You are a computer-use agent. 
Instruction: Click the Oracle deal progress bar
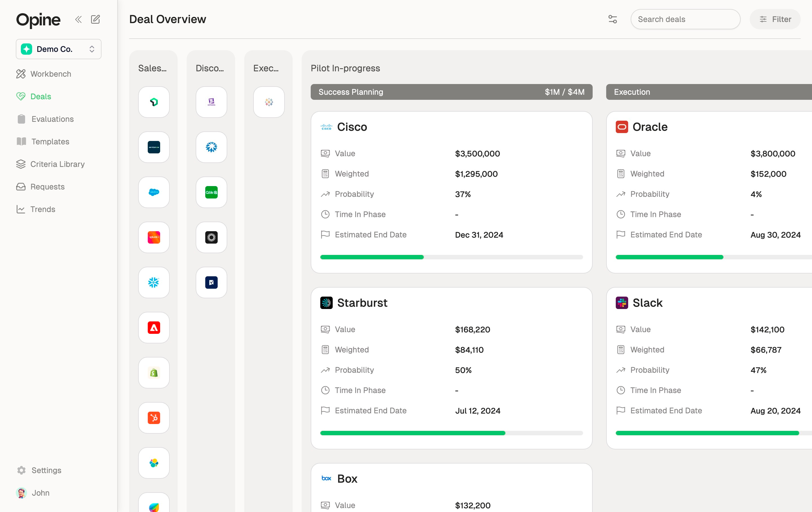click(x=714, y=257)
